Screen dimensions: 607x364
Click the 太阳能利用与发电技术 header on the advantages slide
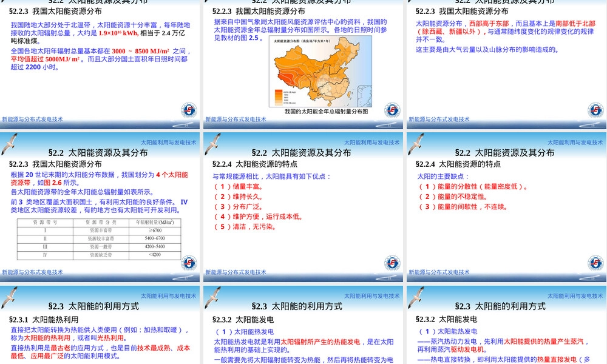click(x=372, y=143)
